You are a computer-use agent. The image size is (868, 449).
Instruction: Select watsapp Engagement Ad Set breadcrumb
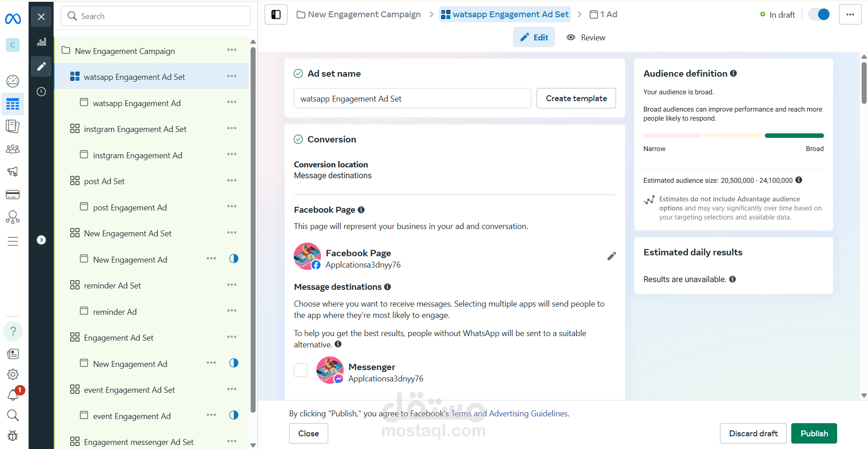[x=505, y=15]
